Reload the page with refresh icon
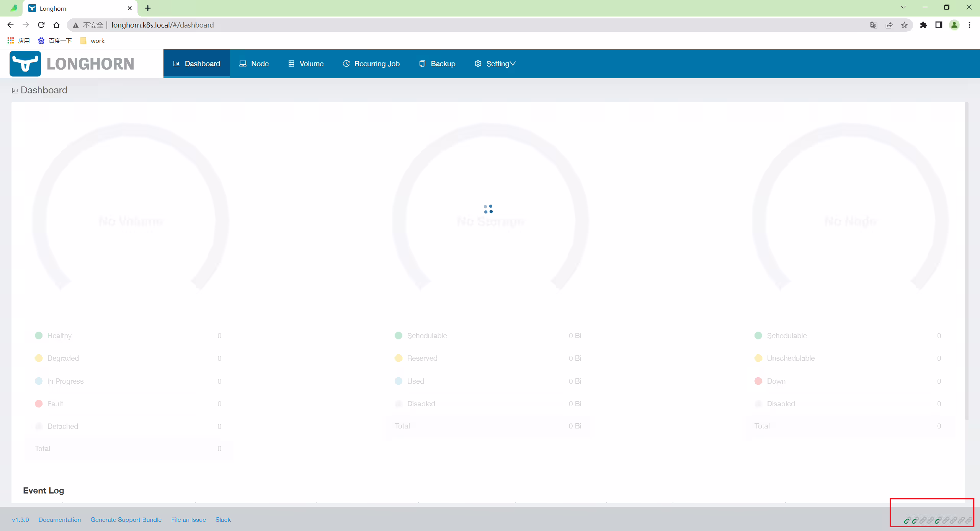Image resolution: width=980 pixels, height=531 pixels. pyautogui.click(x=41, y=25)
